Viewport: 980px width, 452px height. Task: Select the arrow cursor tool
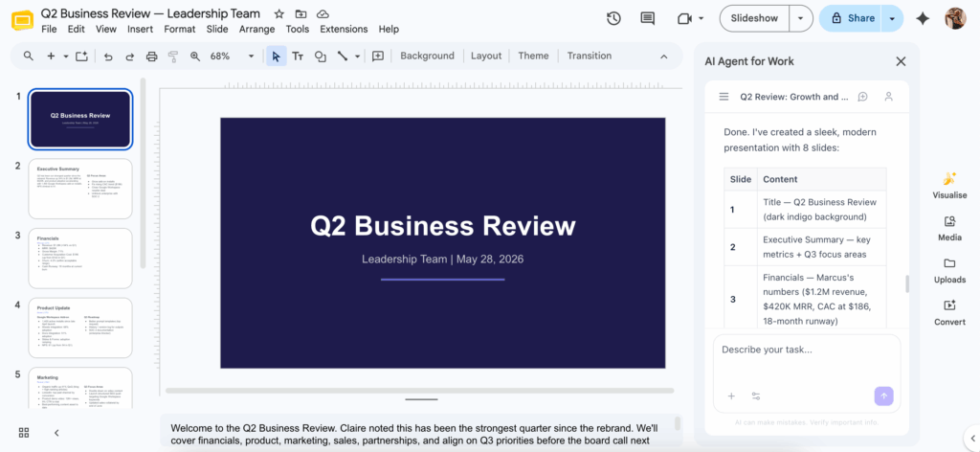coord(276,56)
